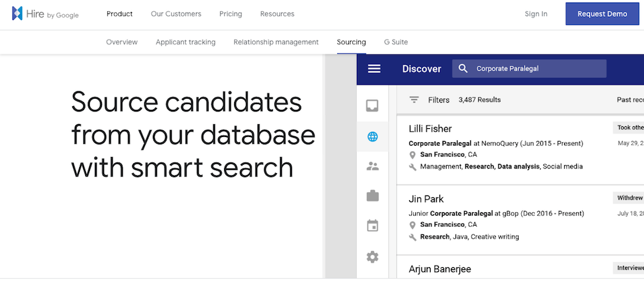Image resolution: width=644 pixels, height=282 pixels.
Task: Click 'Junior Corporate Paralegal at gBop' line
Action: (x=496, y=214)
